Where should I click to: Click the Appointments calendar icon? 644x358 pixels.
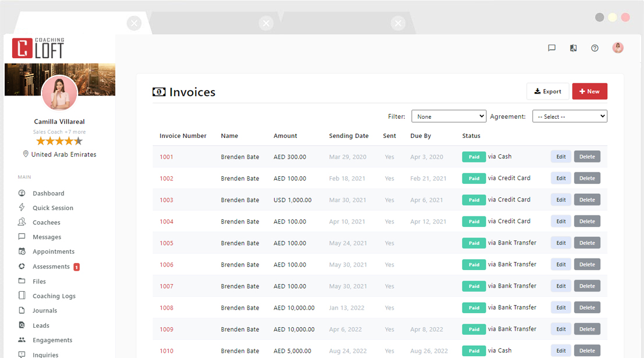coord(22,251)
